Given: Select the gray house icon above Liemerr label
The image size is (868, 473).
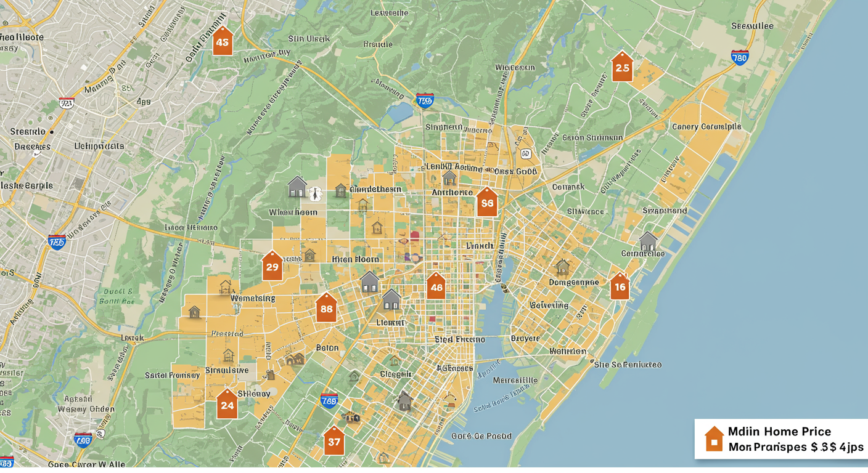Looking at the screenshot, I should 391,300.
